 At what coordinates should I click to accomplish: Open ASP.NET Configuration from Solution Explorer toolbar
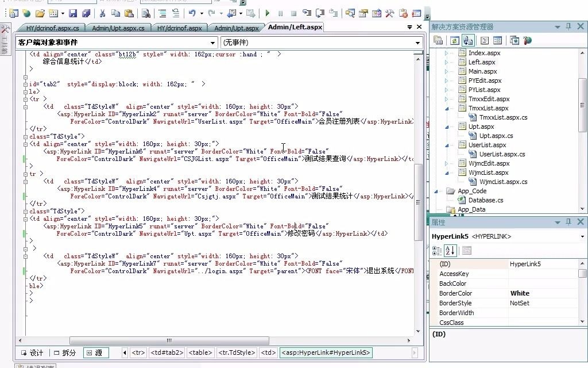[527, 40]
